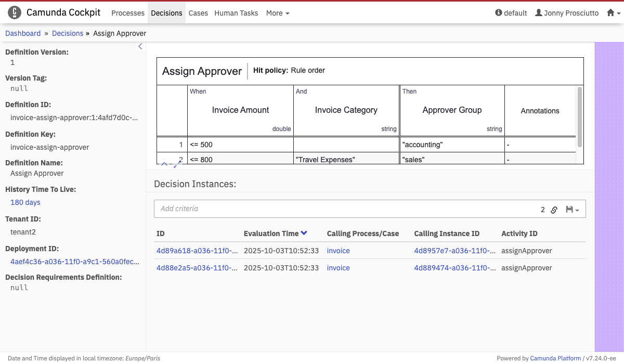Edit the 180 days history TTL
This screenshot has width=624, height=364.
(x=25, y=202)
